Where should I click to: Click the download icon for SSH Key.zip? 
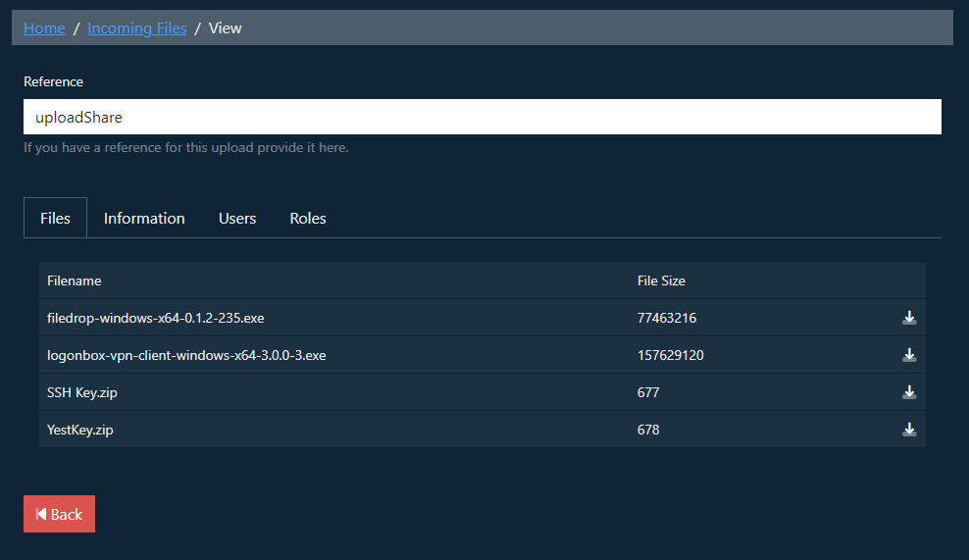909,392
